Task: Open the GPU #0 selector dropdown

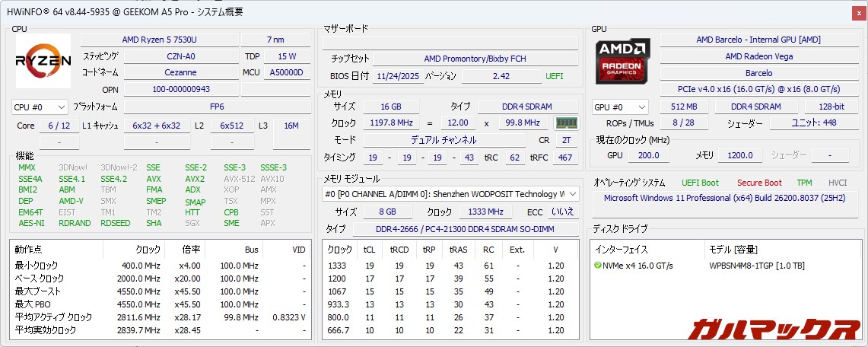Action: 620,107
